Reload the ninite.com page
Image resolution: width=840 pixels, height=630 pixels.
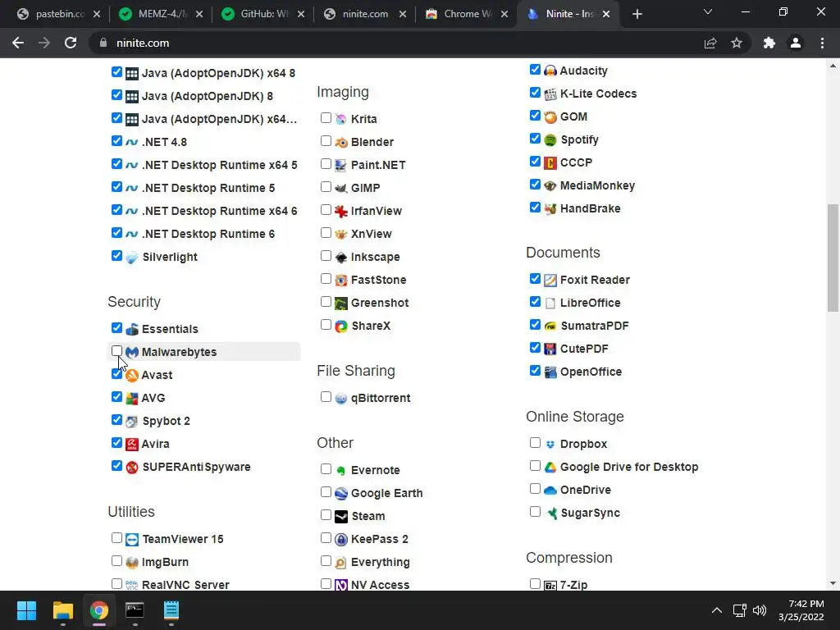(x=71, y=43)
